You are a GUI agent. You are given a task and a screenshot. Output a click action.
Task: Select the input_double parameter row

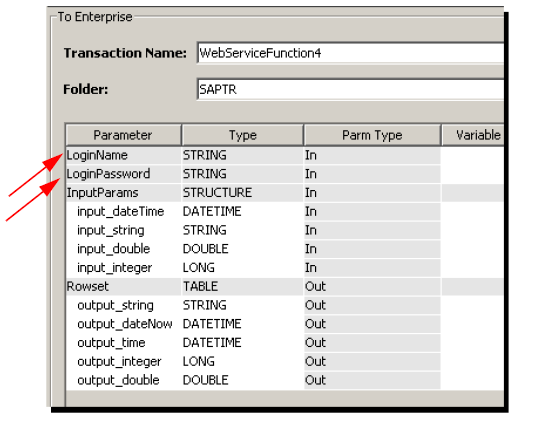[x=285, y=249]
